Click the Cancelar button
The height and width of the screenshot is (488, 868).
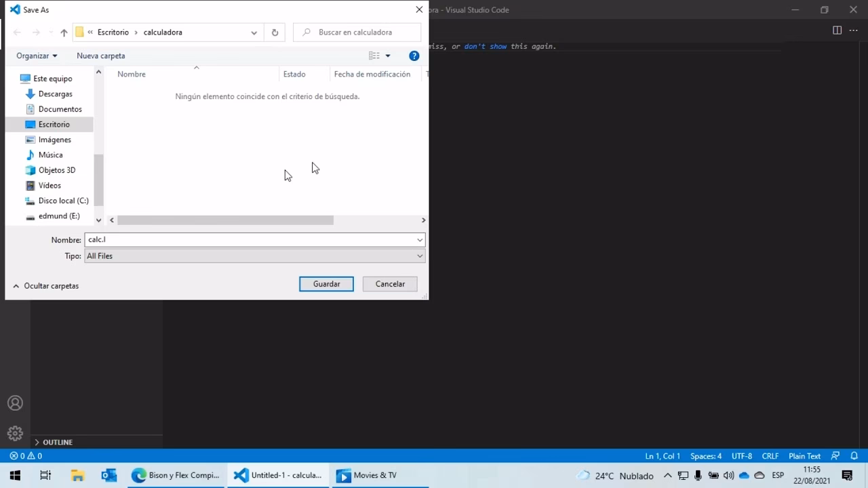[x=390, y=284]
